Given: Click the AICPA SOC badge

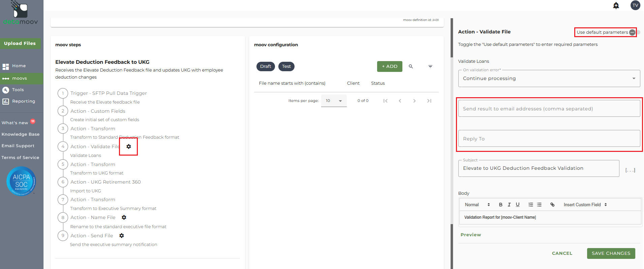Looking at the screenshot, I should coord(21,181).
